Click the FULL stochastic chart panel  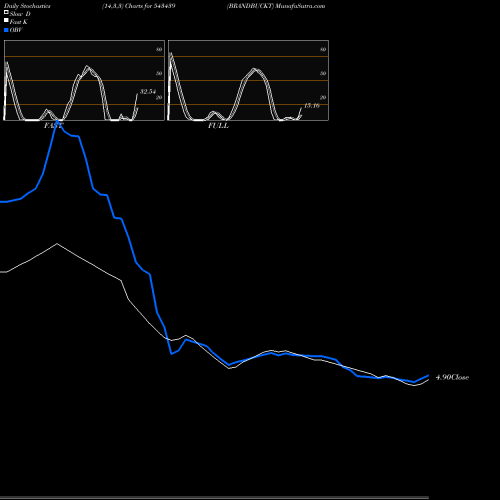click(248, 80)
